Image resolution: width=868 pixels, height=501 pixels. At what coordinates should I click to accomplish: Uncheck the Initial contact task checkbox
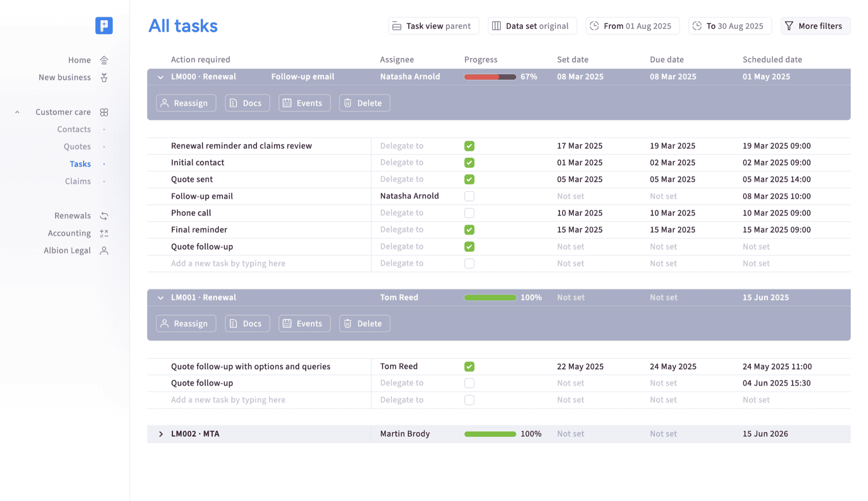(469, 162)
